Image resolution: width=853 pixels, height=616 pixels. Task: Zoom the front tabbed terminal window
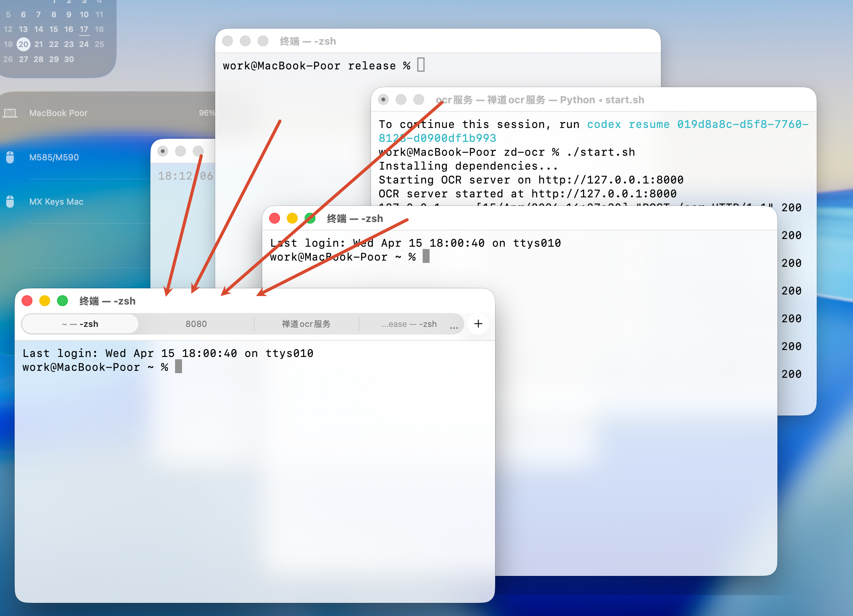point(62,301)
